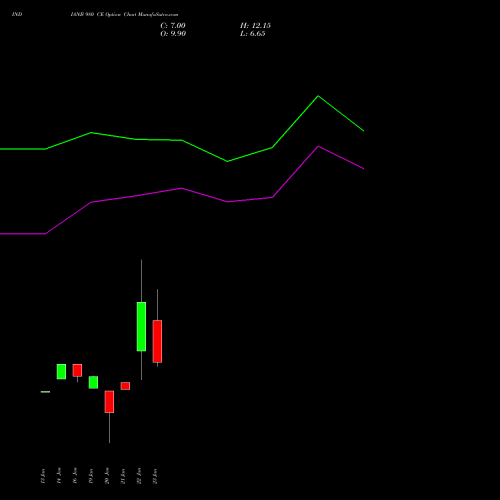Select the green candle for 14 Jan
This screenshot has height=500, width=500.
pyautogui.click(x=61, y=372)
